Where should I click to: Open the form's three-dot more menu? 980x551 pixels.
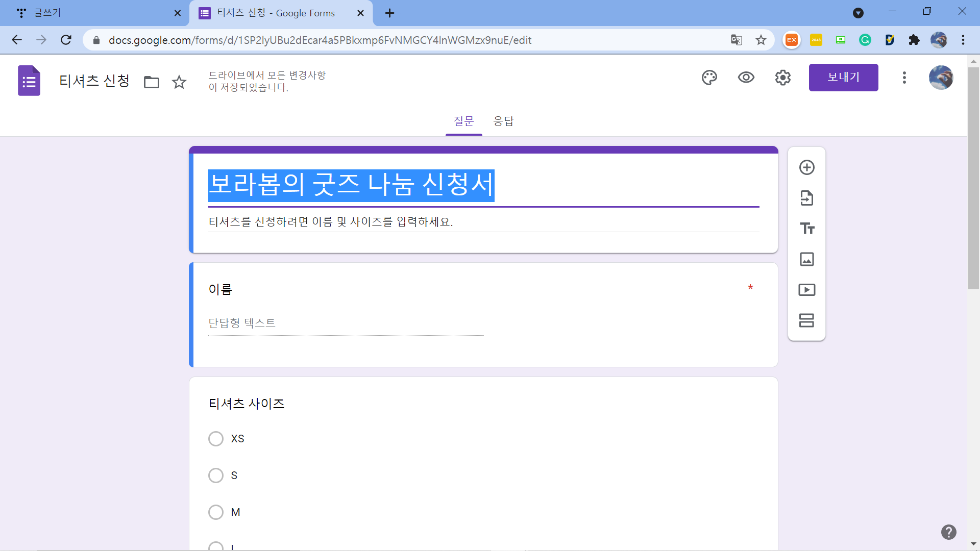[x=904, y=78]
